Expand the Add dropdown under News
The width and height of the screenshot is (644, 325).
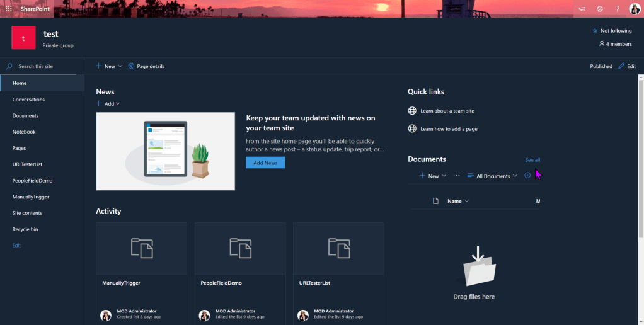108,103
